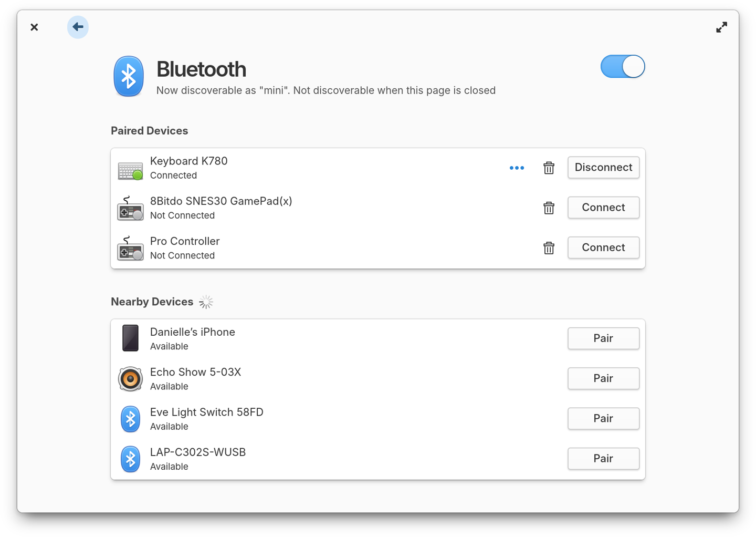The height and width of the screenshot is (537, 756).
Task: Click the Nearby Devices heading
Action: point(152,302)
